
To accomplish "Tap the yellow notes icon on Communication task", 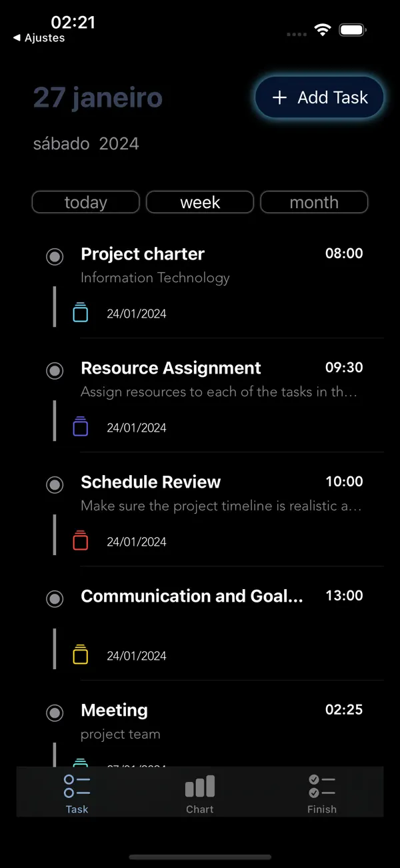I will (81, 654).
